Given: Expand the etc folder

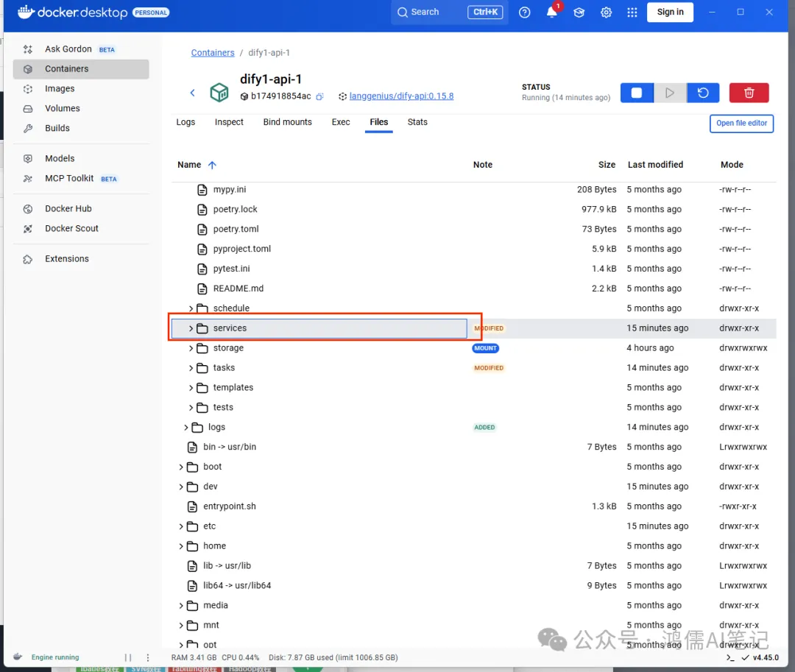Looking at the screenshot, I should tap(180, 526).
